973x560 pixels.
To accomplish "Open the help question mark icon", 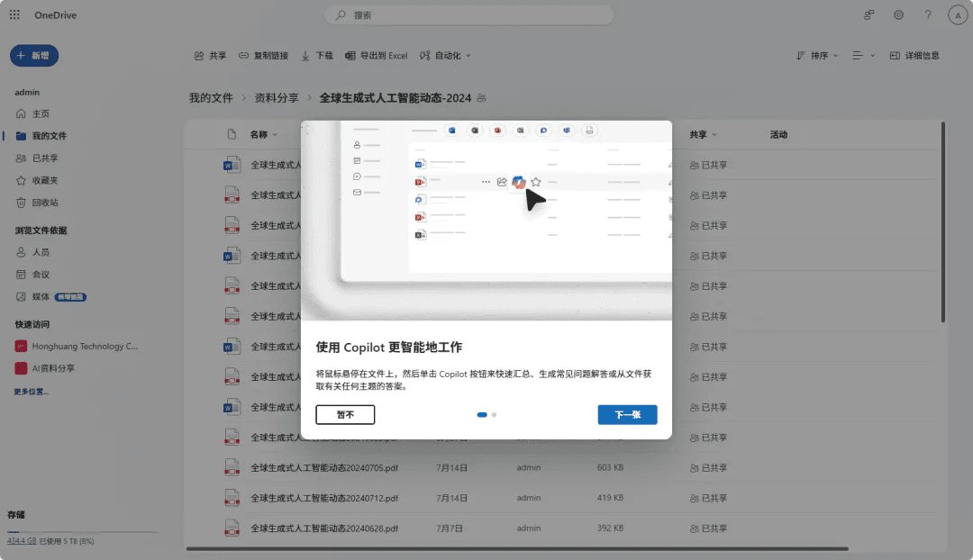I will [928, 15].
